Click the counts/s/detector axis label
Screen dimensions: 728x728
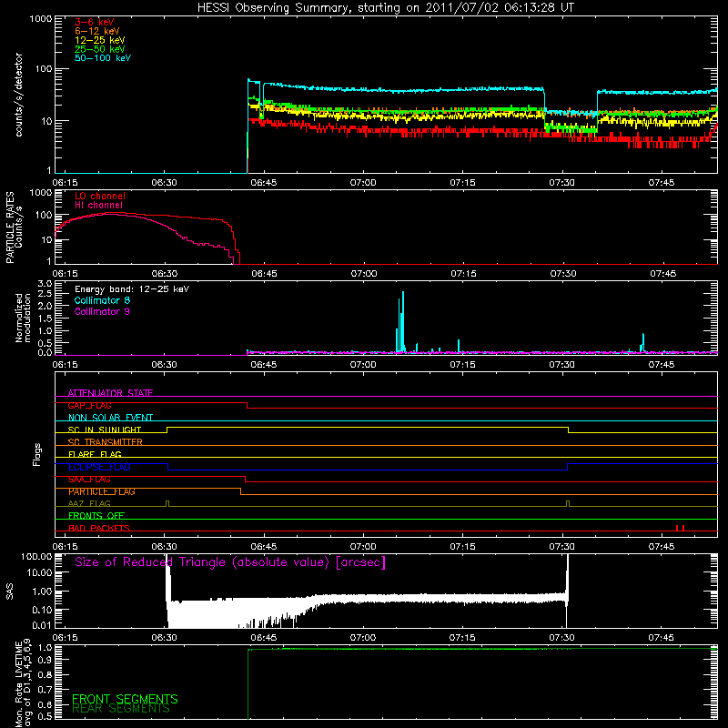coord(19,95)
